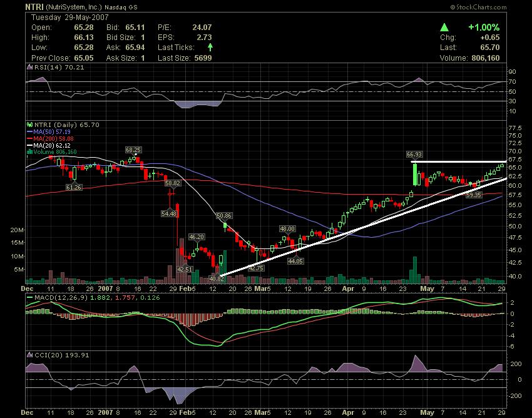Select the Ask value 65.94
Viewport: 532px width, 418px height.
tap(135, 47)
